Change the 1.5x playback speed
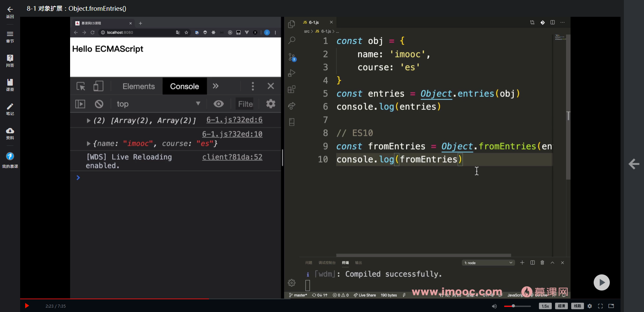 [x=545, y=306]
